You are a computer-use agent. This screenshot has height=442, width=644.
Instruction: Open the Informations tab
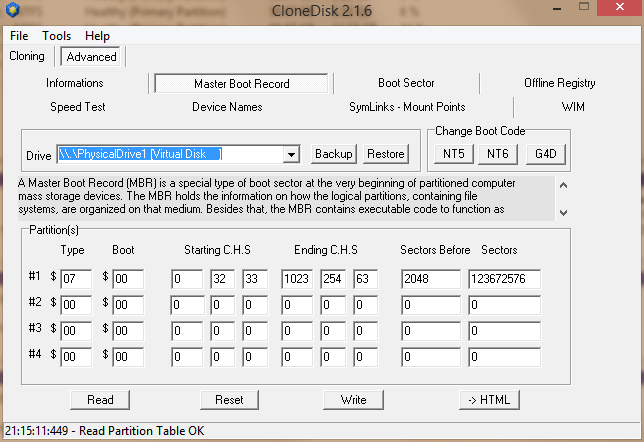point(75,83)
